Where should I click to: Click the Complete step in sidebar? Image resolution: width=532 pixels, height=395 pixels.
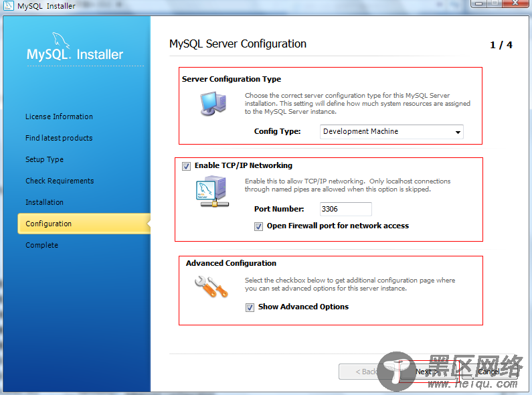tap(41, 245)
